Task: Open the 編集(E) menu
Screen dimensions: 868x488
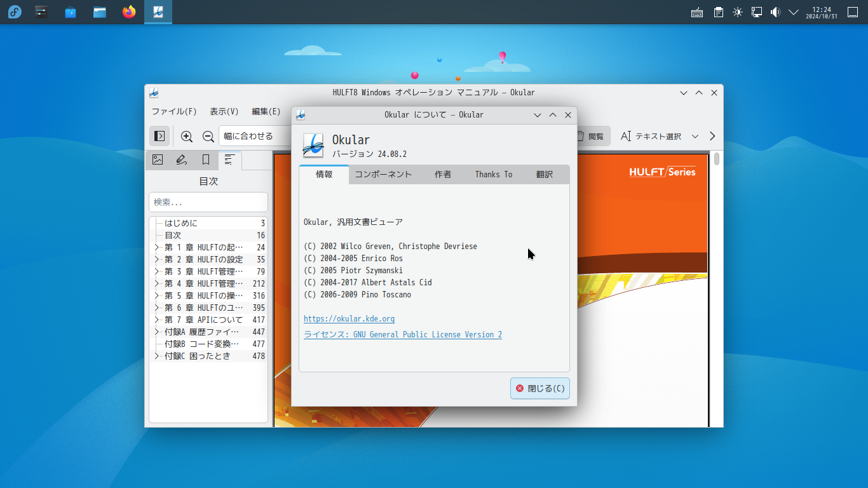Action: coord(266,111)
